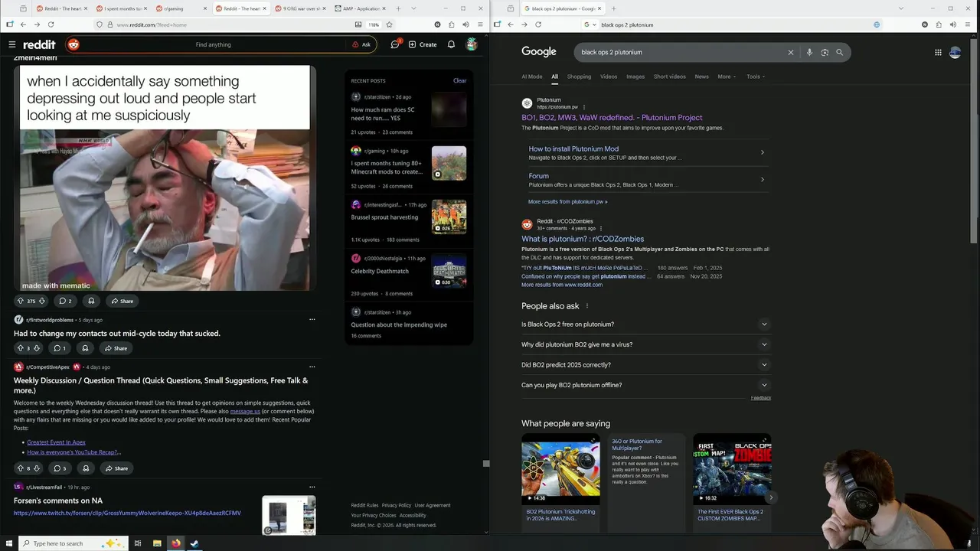Share the firstworldproblems contacts post
The image size is (980, 551).
coord(116,348)
